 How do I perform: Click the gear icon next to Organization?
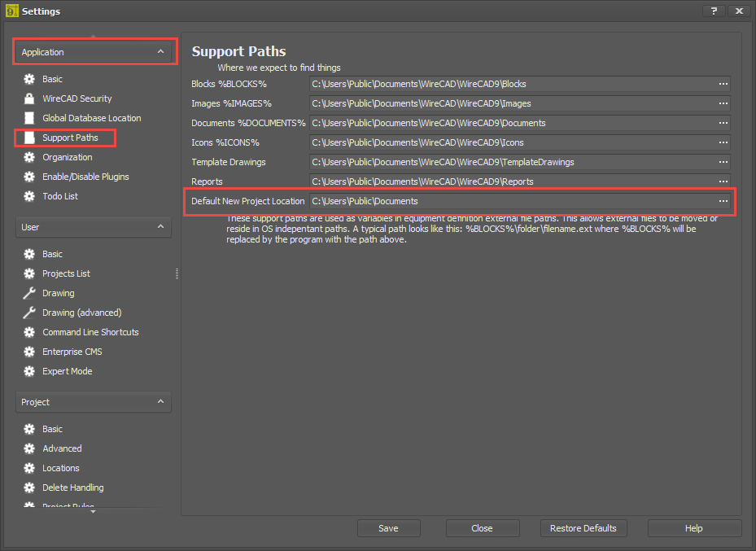click(x=29, y=157)
